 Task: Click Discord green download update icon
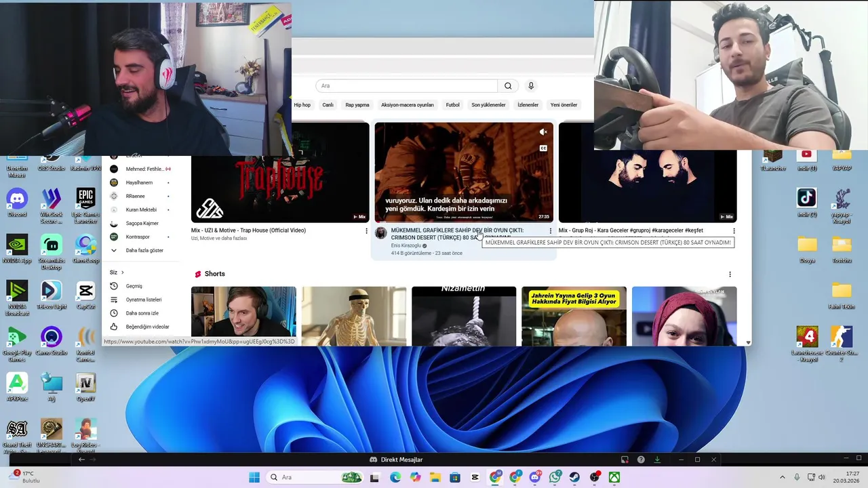tap(657, 460)
